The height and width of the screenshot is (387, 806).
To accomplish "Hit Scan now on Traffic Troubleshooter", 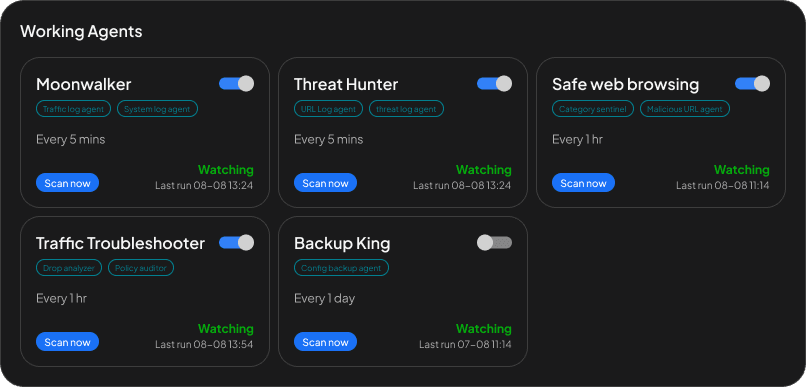I will (x=67, y=342).
